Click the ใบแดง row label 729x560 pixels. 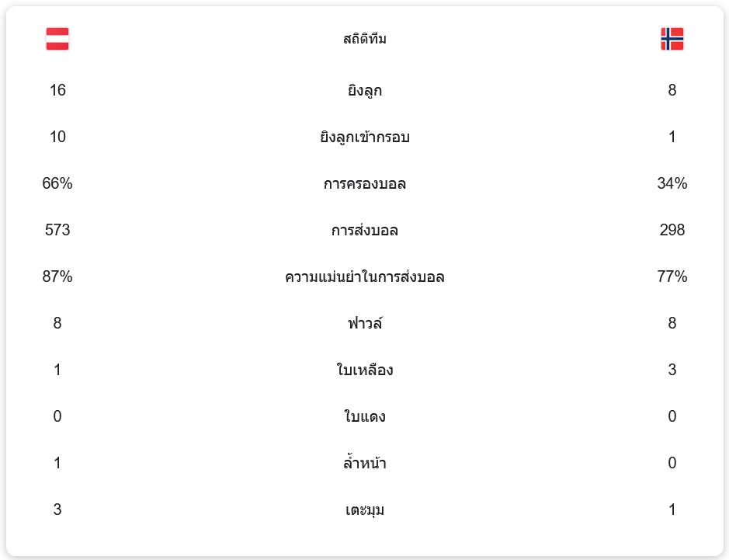pyautogui.click(x=365, y=417)
